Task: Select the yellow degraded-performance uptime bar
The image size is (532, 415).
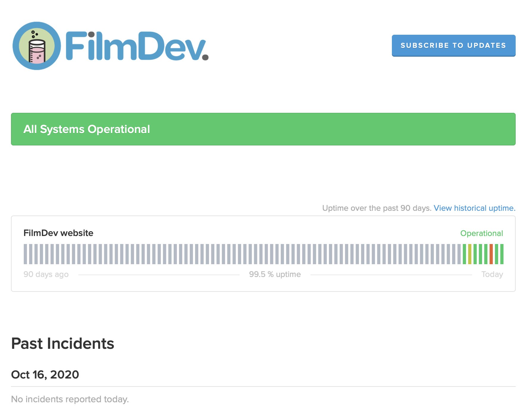Action: [x=470, y=254]
